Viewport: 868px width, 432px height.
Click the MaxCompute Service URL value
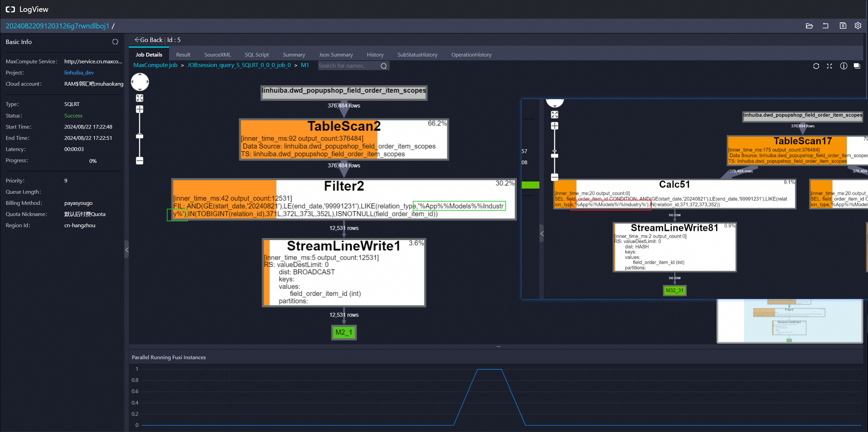pos(93,61)
